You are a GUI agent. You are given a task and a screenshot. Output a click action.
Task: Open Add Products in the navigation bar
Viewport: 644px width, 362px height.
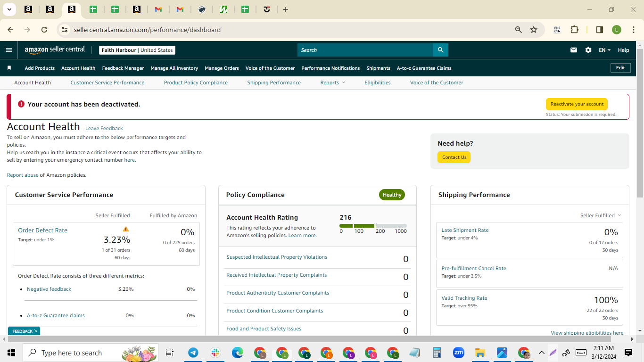point(40,68)
